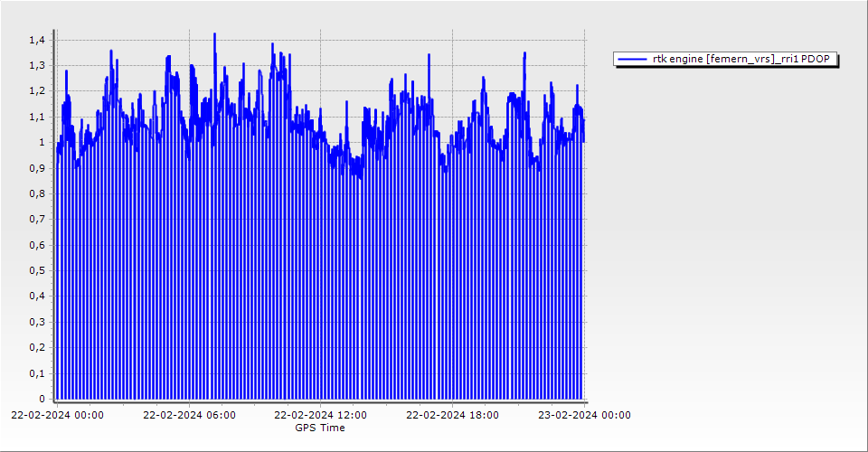
Task: Click the 0,7 value on the Y axis
Action: click(36, 219)
